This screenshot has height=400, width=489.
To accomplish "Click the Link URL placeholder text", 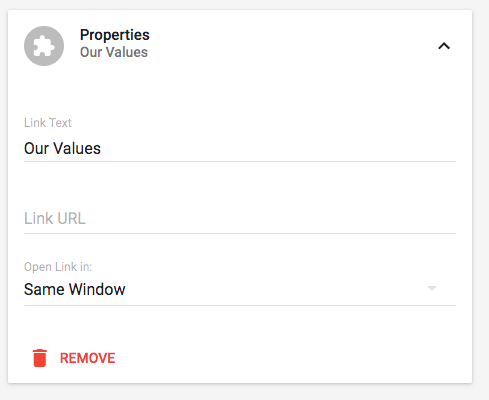I will coord(55,219).
